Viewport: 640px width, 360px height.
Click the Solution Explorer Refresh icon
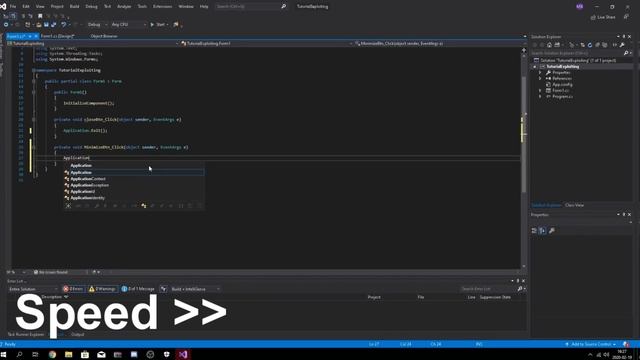tap(590, 45)
